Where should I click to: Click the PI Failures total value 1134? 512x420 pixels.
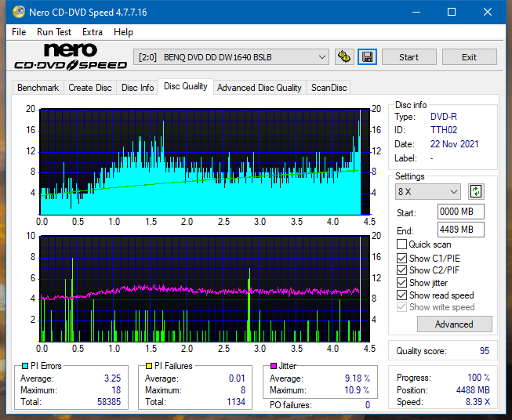236,402
